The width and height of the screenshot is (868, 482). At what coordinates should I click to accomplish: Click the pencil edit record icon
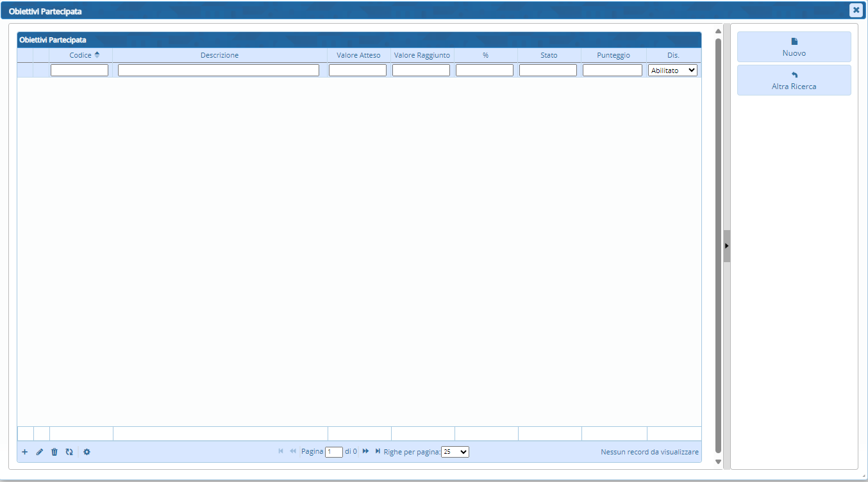39,452
